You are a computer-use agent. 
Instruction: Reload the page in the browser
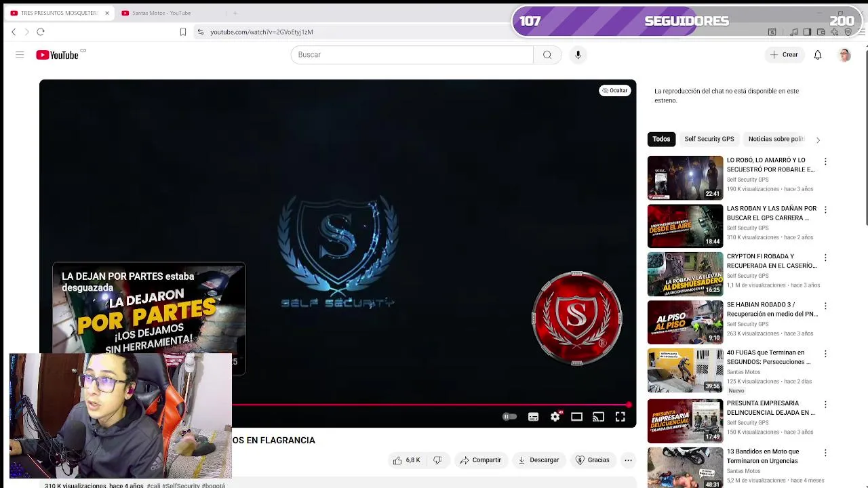pyautogui.click(x=41, y=32)
